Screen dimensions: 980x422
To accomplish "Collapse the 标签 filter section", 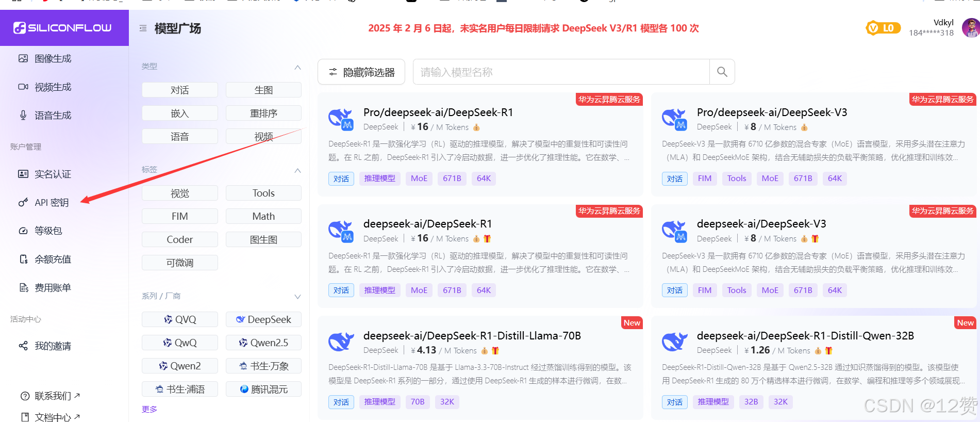I will click(297, 170).
